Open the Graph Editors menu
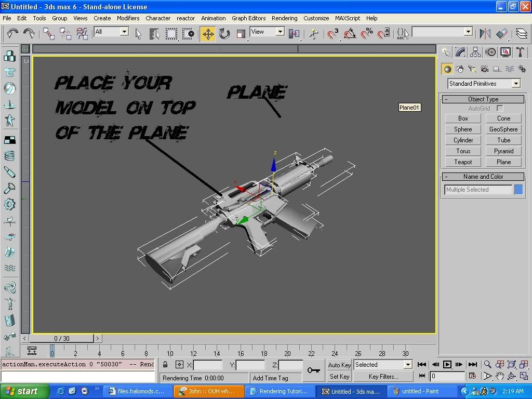 (249, 18)
